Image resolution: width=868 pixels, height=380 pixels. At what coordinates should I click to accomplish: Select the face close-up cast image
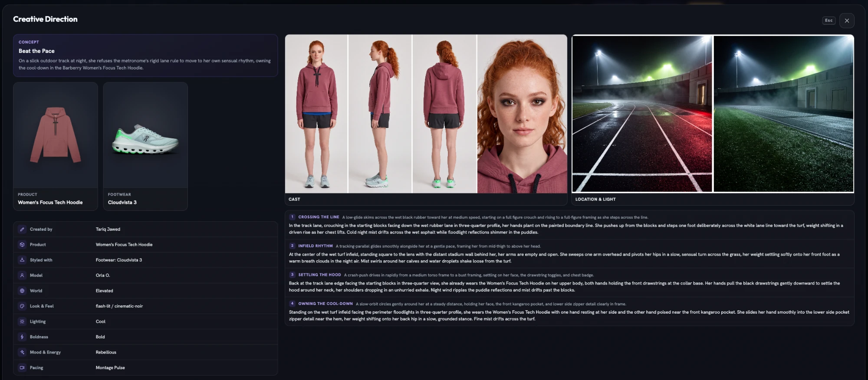point(522,114)
